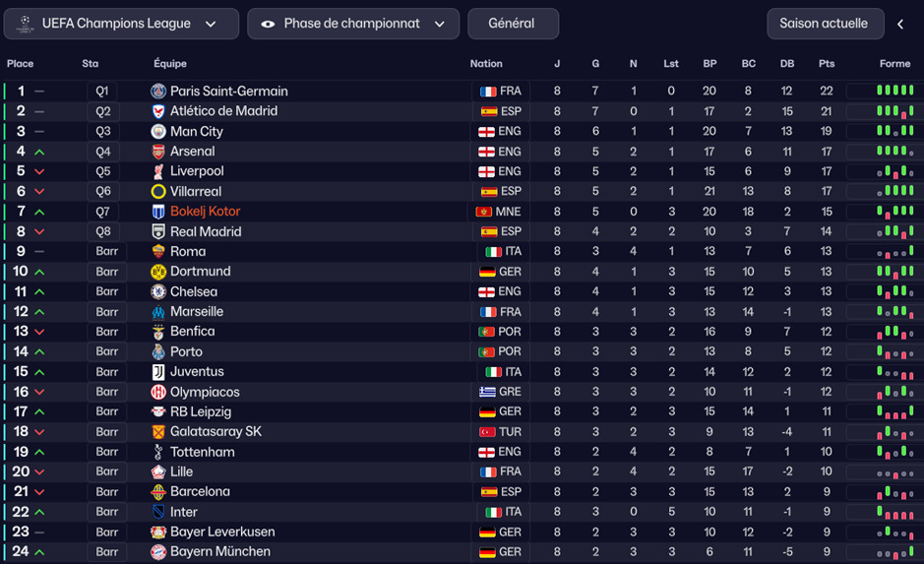Open the UEFA Champions League competition dropdown
This screenshot has width=924, height=564.
click(x=122, y=24)
